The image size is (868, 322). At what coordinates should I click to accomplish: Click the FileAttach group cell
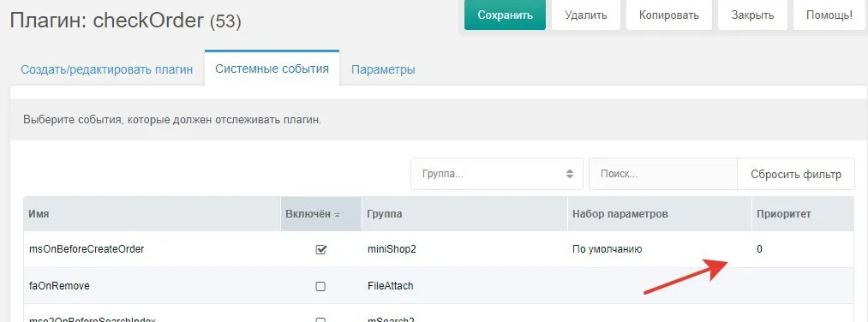coord(390,285)
